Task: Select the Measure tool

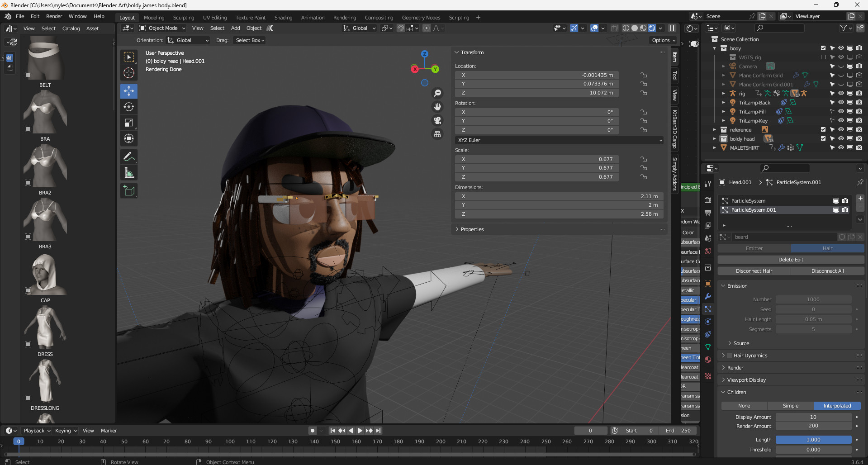Action: coord(129,172)
